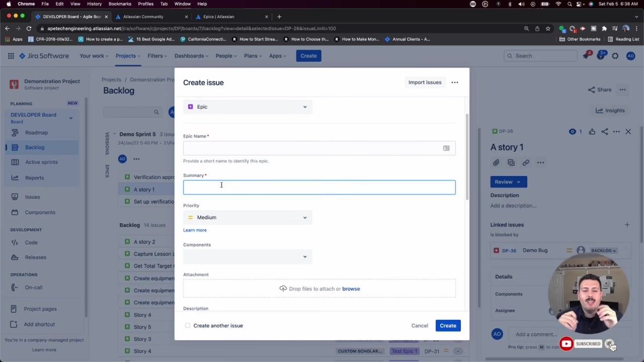Screen dimensions: 644x362
Task: Open the Dashboards menu
Action: point(192,56)
